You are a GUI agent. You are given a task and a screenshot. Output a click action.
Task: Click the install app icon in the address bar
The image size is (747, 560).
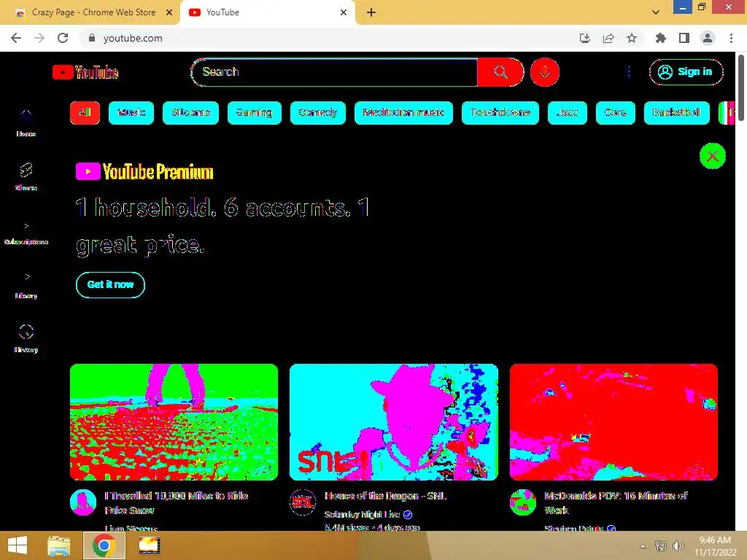[585, 38]
